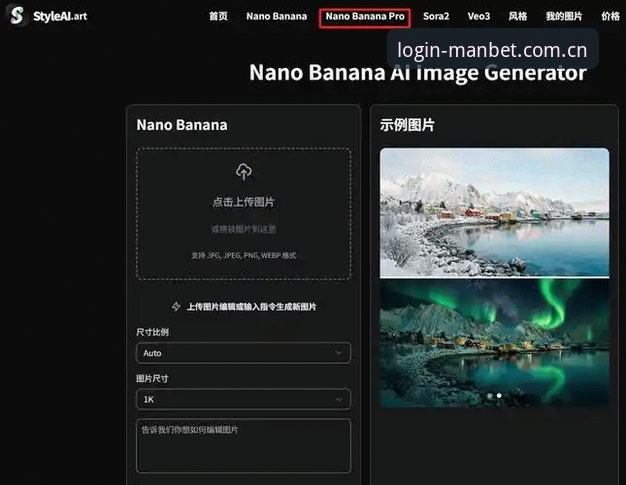The image size is (626, 485).
Task: Open the 风格 styles page
Action: [x=518, y=16]
